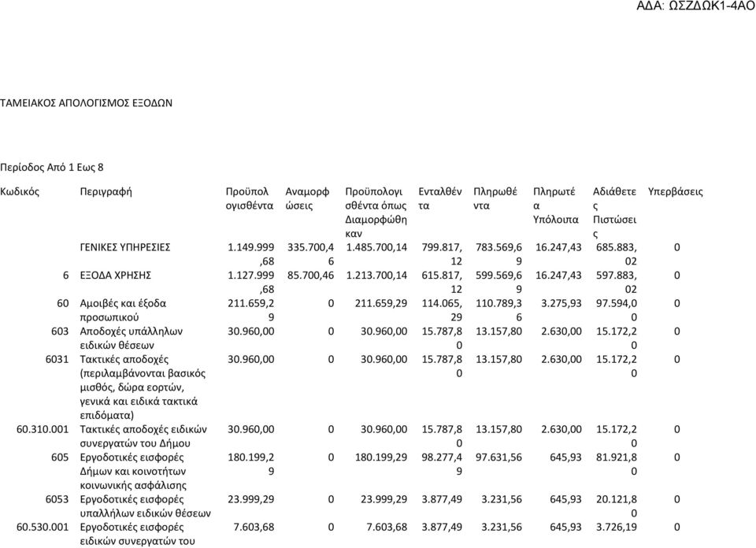Image resolution: width=756 pixels, height=548 pixels.
Task: Click the ΑΔΑ: ΩΣΖΔΩΚ1-4ΑΟ reference code
Action: click(x=695, y=6)
